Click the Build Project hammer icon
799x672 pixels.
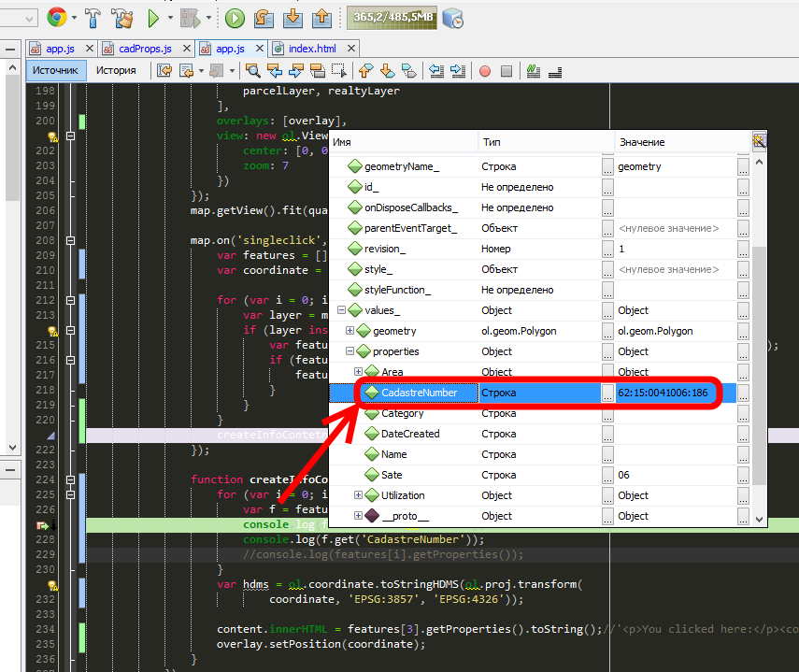click(94, 17)
